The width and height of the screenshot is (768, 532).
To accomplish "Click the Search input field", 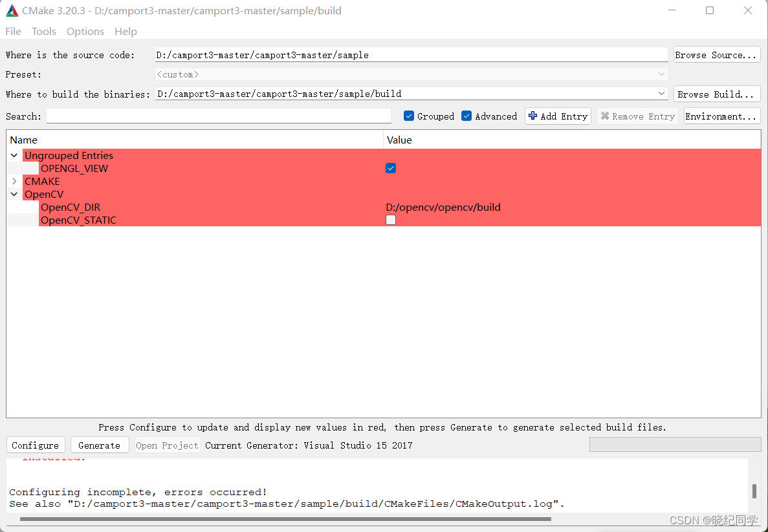I will [219, 116].
